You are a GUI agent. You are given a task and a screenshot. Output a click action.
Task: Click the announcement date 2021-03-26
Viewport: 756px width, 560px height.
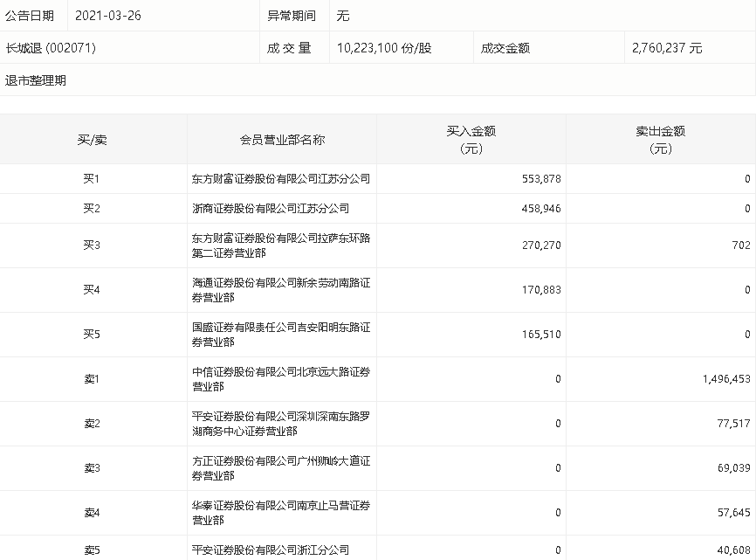(108, 16)
